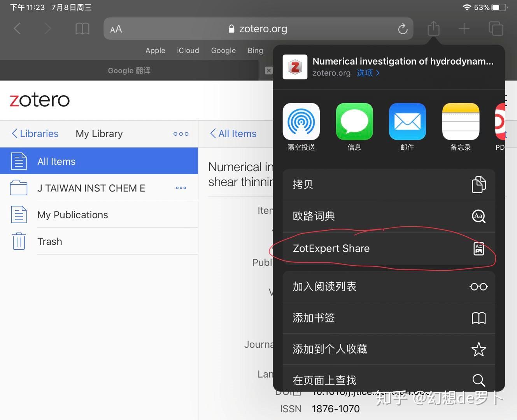The height and width of the screenshot is (420, 517).
Task: Reload the zotero.org page
Action: (x=403, y=28)
